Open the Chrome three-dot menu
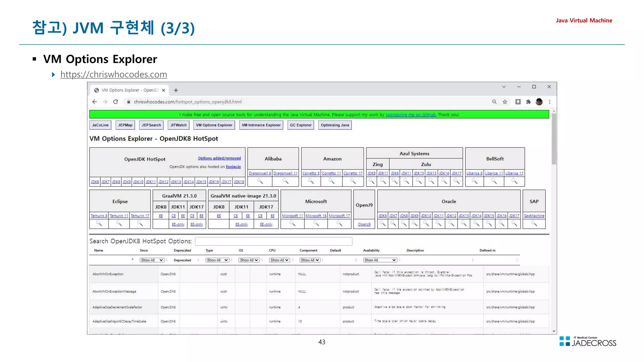Viewport: 644px width, 362px height. [550, 102]
